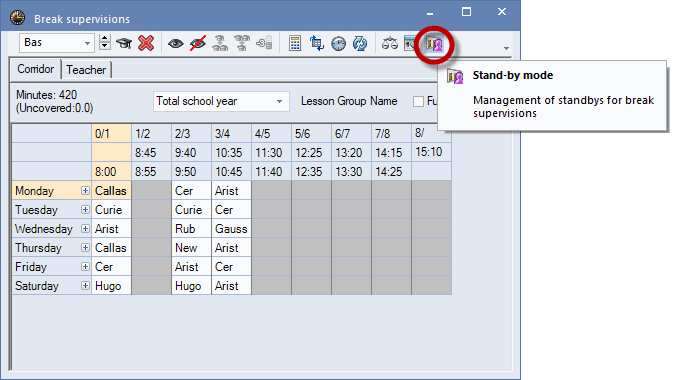Viewport: 676px width, 380px height.
Task: Select the Wednesday Gauss supervision cell
Action: coord(232,229)
